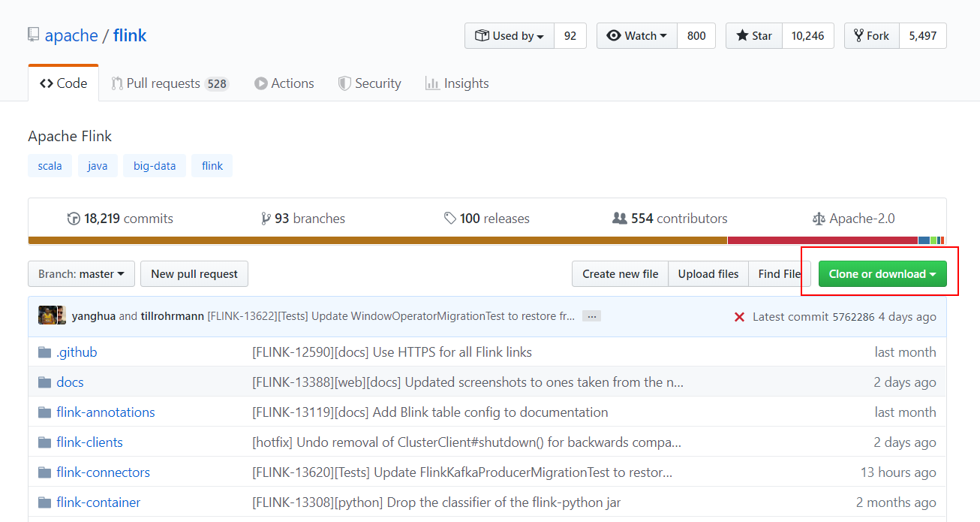Open the hotfix ClusterClient#shutdown commit message
Screen dimensions: 980x522
467,442
